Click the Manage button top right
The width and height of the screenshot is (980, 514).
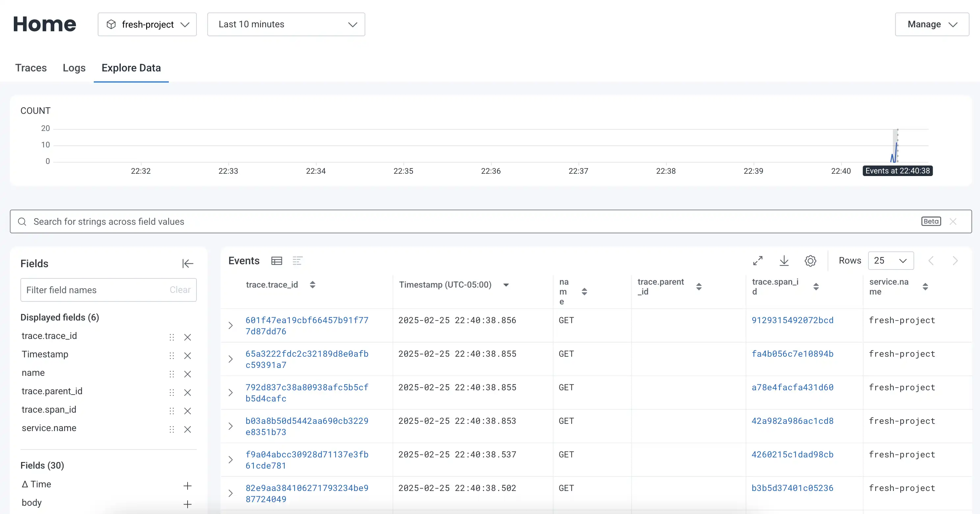[932, 24]
